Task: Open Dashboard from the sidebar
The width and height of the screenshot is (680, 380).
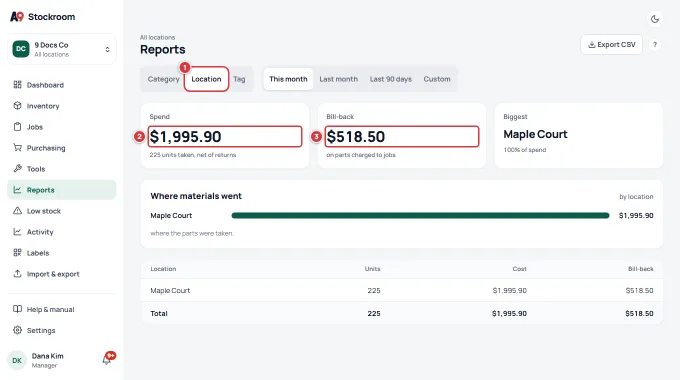Action: coord(62,85)
